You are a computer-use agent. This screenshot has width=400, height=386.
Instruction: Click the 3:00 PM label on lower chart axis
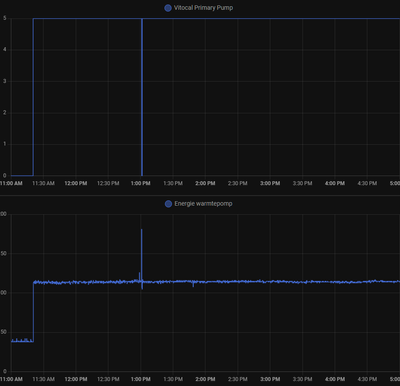pyautogui.click(x=270, y=379)
